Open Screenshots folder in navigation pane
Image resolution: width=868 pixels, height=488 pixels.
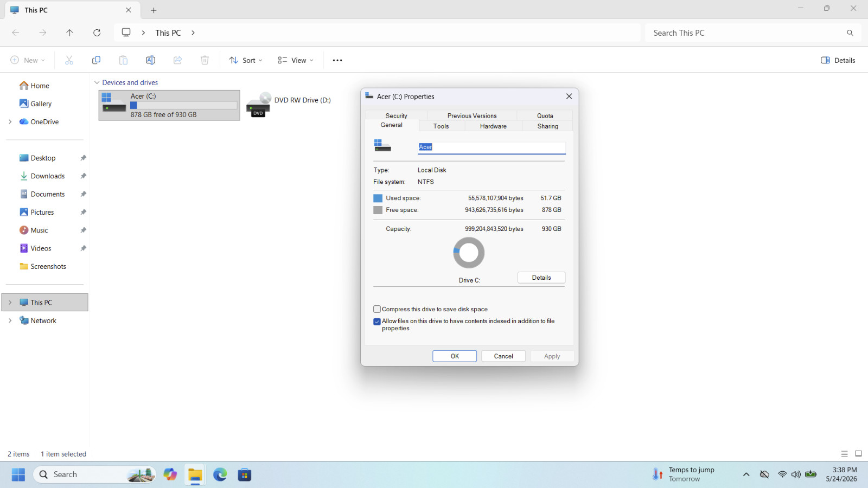[43, 266]
